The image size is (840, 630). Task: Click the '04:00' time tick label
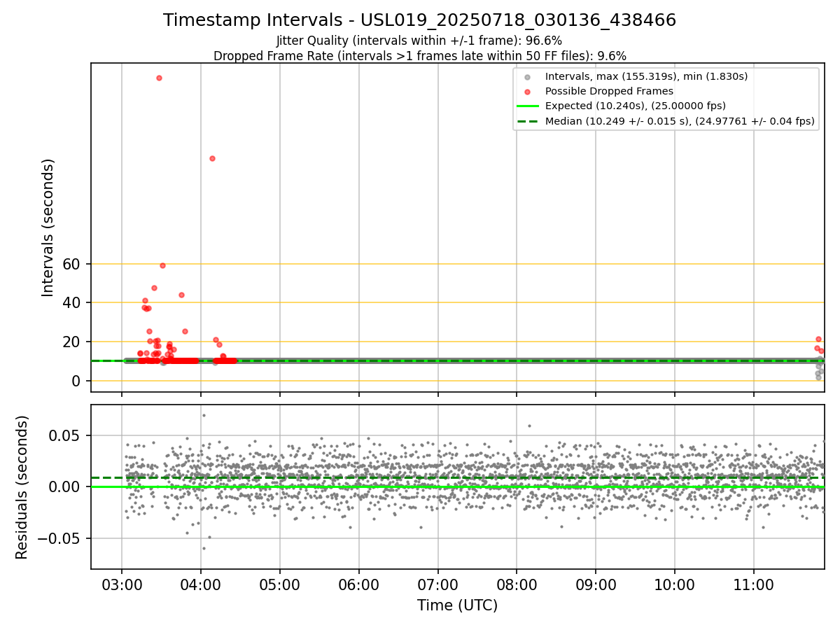click(x=201, y=584)
